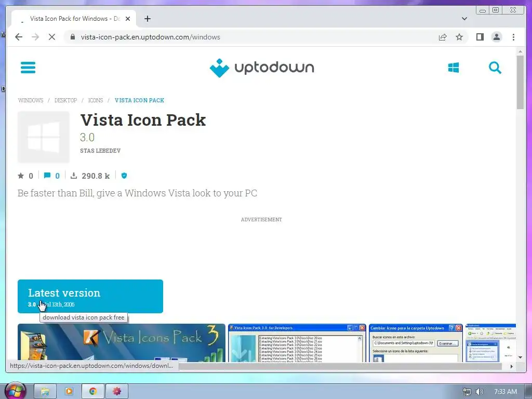Image resolution: width=532 pixels, height=399 pixels.
Task: Toggle the browser side panel
Action: 480,37
